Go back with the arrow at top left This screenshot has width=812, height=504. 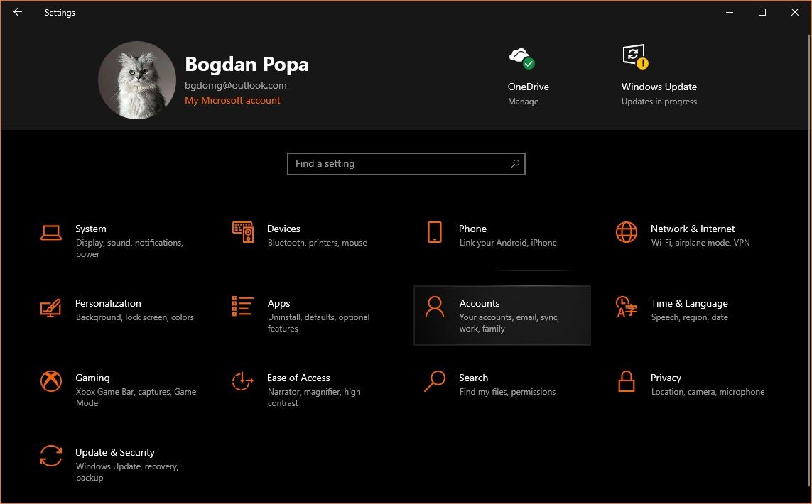point(17,12)
